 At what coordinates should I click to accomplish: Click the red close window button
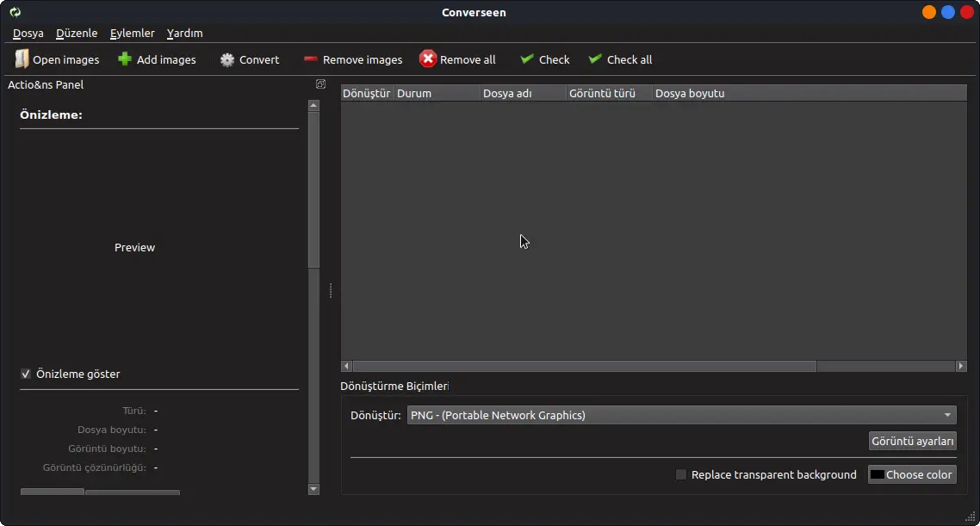coord(967,12)
